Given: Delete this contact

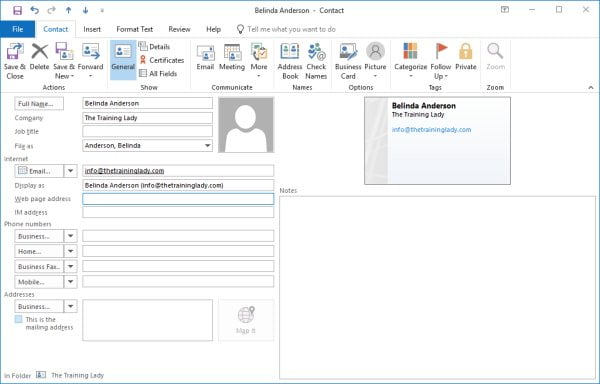Looking at the screenshot, I should pyautogui.click(x=39, y=57).
